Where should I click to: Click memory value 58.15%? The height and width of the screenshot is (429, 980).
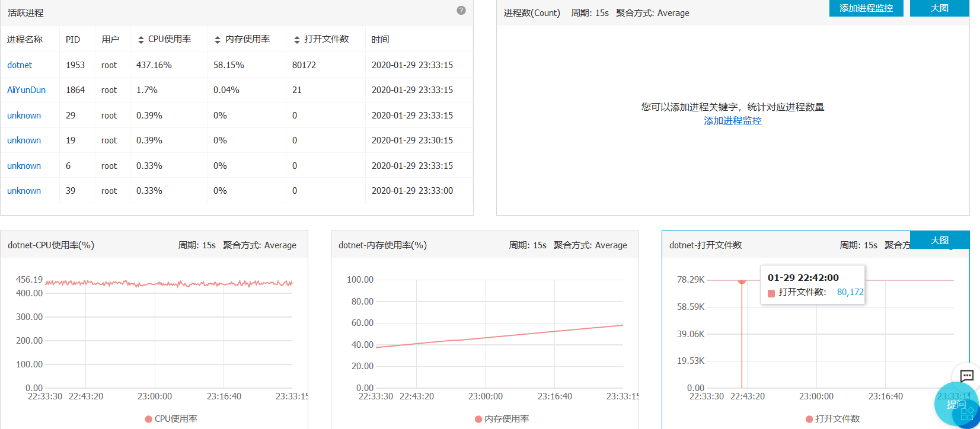229,65
